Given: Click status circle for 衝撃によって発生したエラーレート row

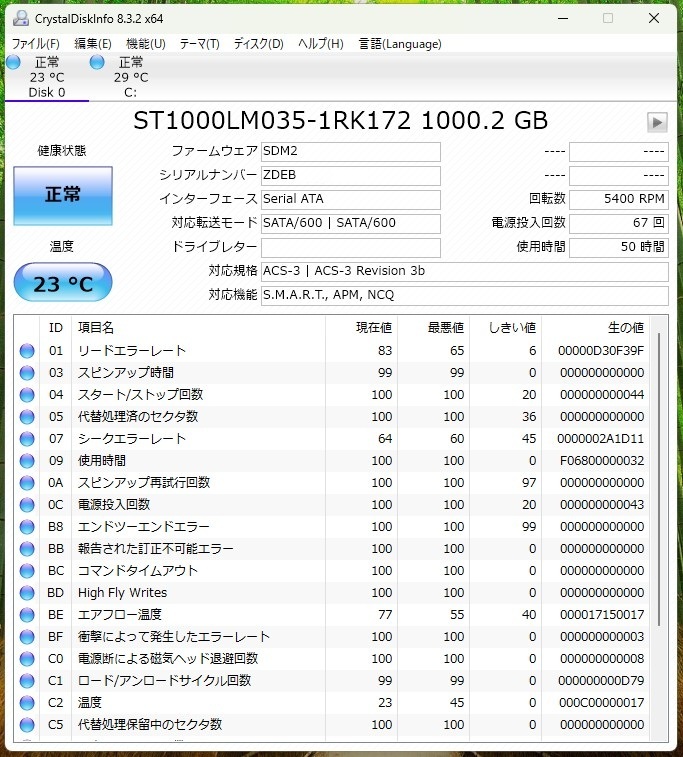Looking at the screenshot, I should coord(27,637).
